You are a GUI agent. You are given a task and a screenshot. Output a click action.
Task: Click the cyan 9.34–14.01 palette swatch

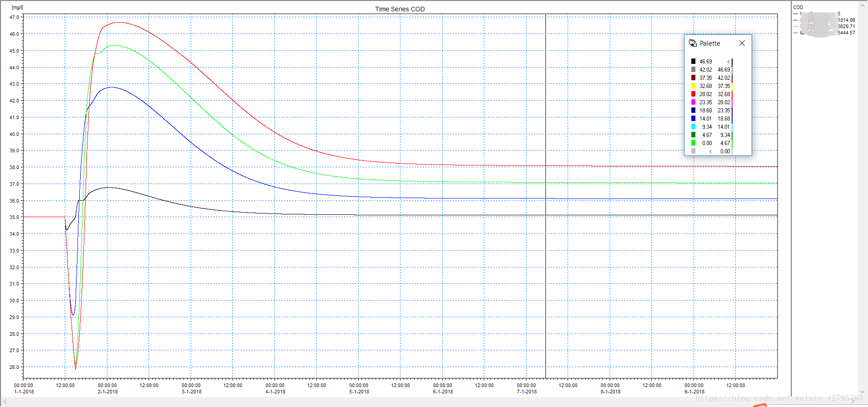click(x=693, y=126)
